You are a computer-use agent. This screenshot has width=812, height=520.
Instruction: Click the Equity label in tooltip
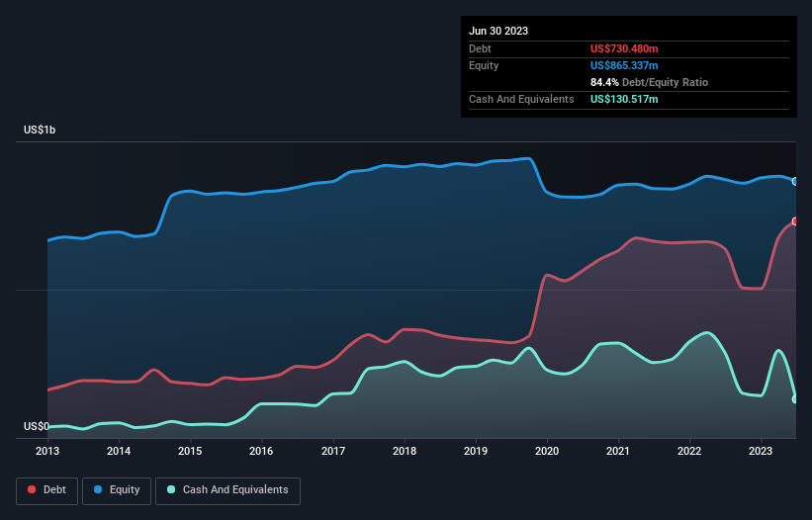pyautogui.click(x=484, y=65)
